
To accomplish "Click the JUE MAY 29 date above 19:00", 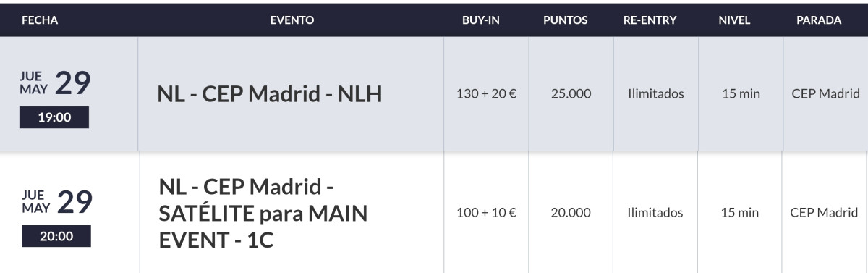I will pyautogui.click(x=55, y=84).
